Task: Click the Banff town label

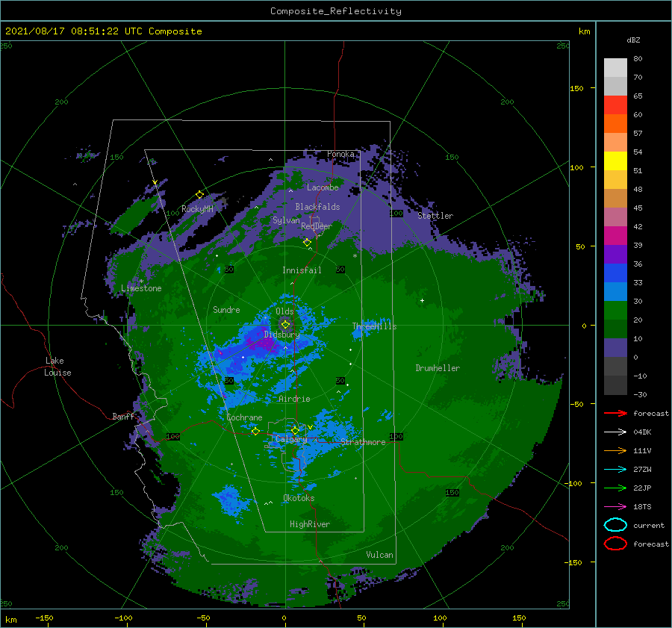Action: click(123, 416)
